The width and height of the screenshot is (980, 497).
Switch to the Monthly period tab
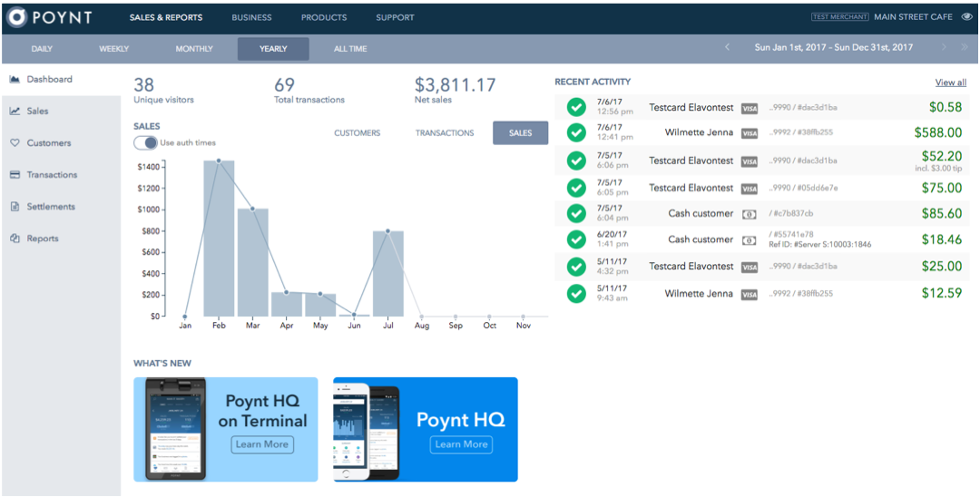coord(194,49)
